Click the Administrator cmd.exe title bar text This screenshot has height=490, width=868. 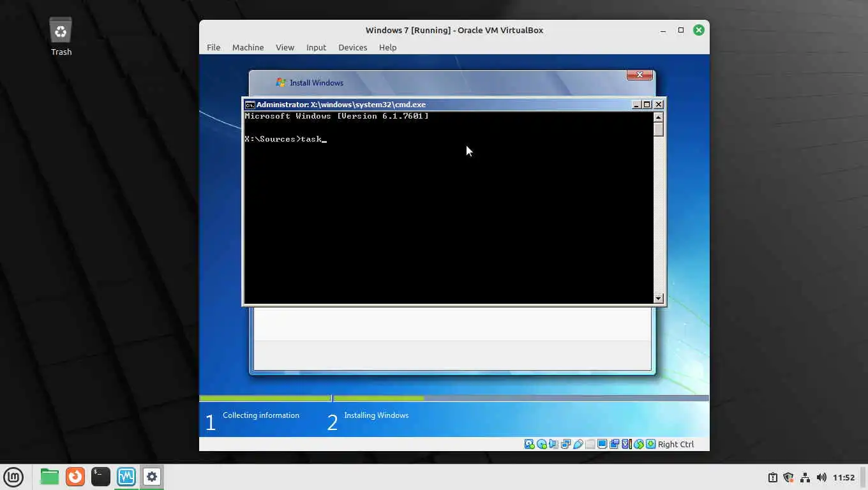click(341, 105)
